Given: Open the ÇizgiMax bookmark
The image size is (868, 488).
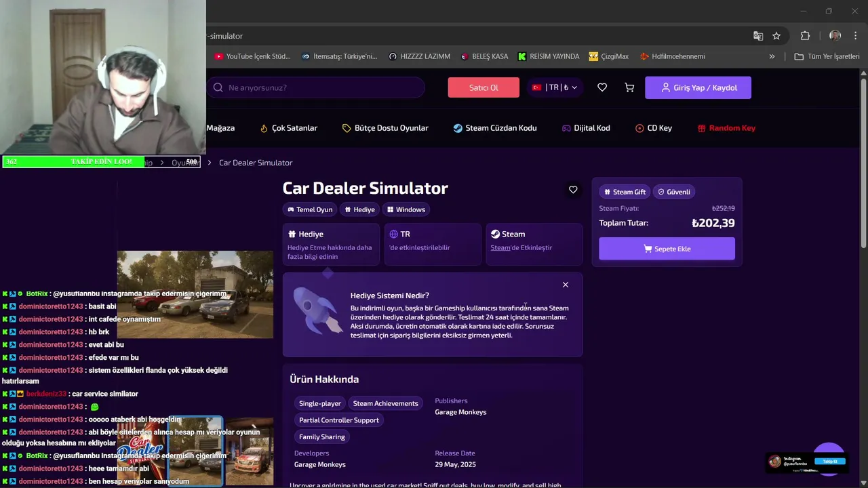Looking at the screenshot, I should [609, 56].
